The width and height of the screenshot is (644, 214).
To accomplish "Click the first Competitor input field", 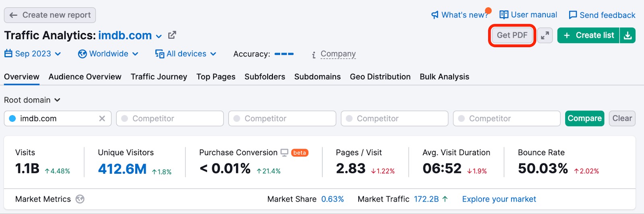I will pos(170,118).
